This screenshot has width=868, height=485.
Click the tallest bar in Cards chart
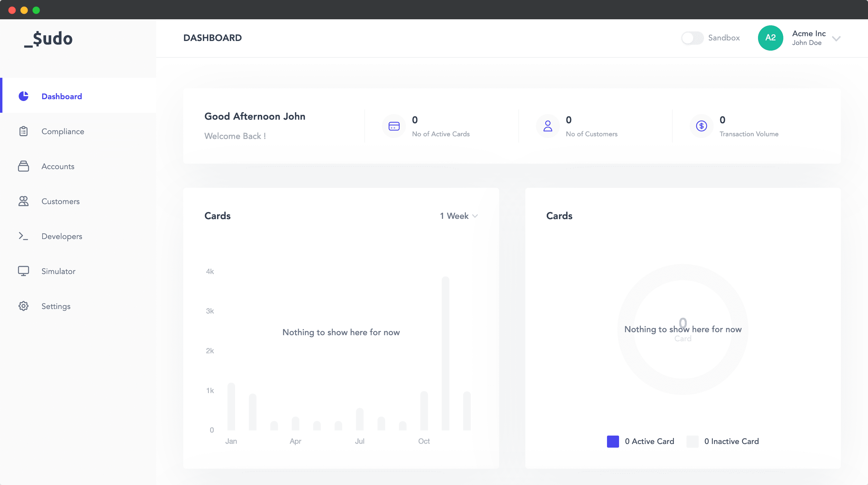click(x=445, y=353)
